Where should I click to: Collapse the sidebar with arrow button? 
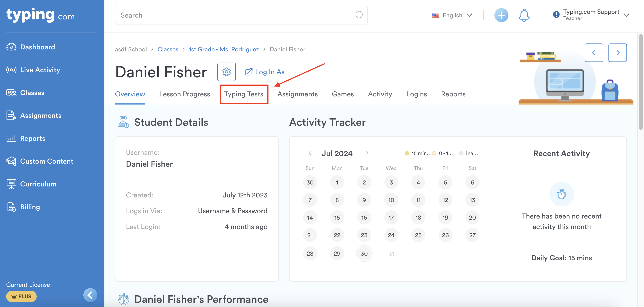pyautogui.click(x=90, y=295)
